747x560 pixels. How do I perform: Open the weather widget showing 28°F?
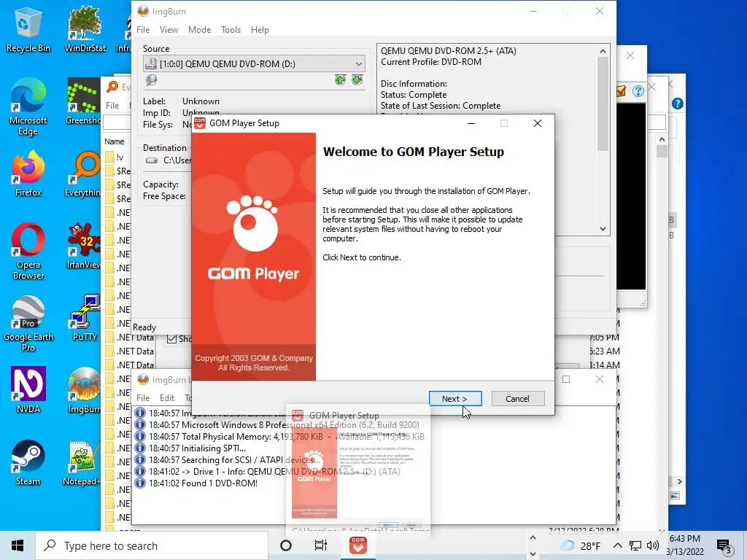coord(580,545)
